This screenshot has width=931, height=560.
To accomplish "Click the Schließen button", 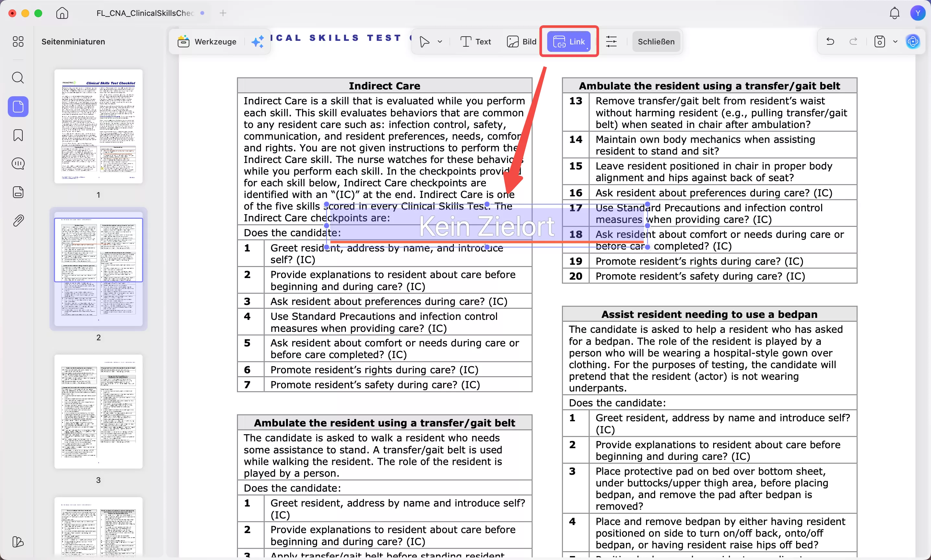I will pos(656,41).
